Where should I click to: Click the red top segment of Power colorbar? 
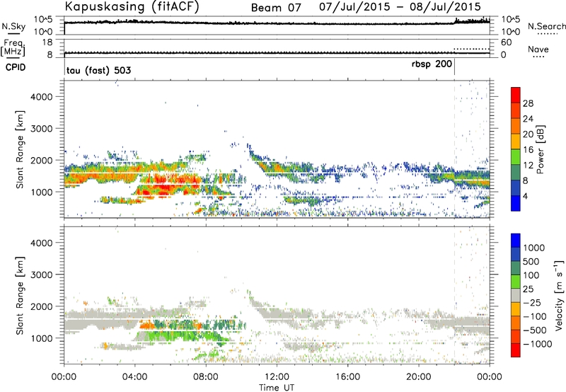pyautogui.click(x=516, y=95)
